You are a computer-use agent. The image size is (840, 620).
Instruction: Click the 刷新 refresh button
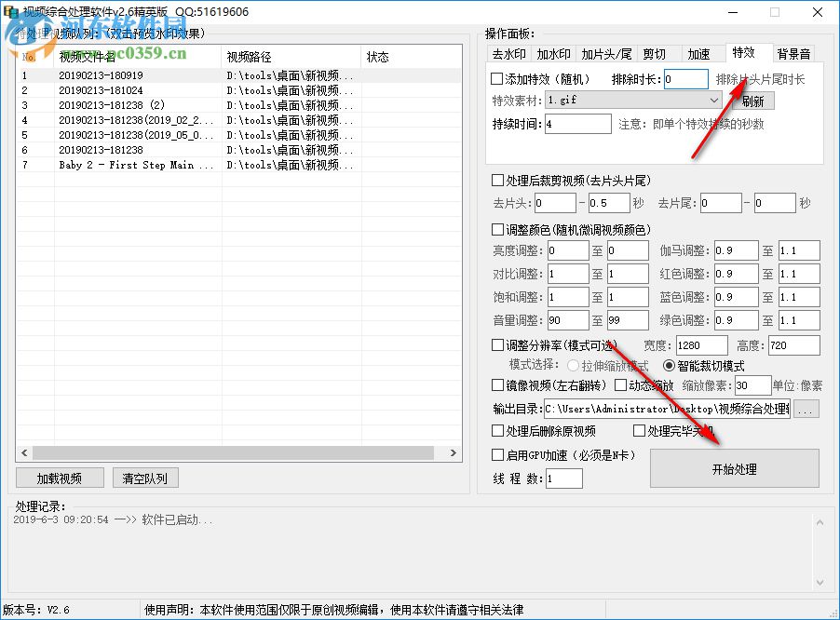(754, 101)
